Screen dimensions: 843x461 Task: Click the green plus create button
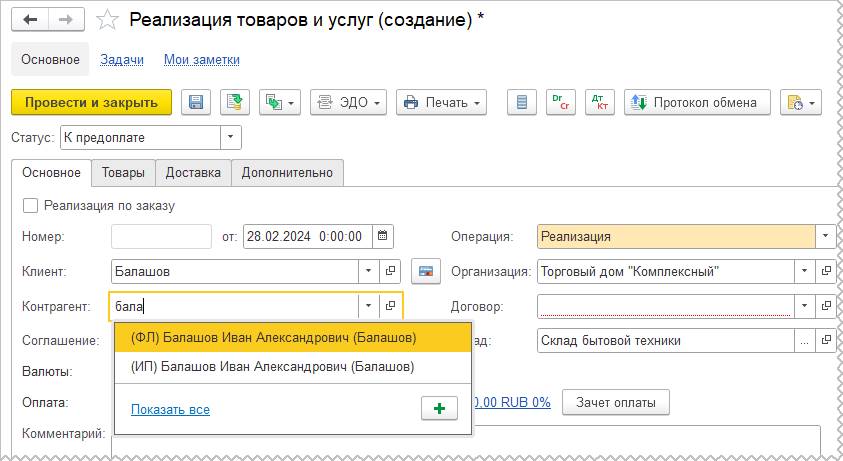pyautogui.click(x=439, y=408)
